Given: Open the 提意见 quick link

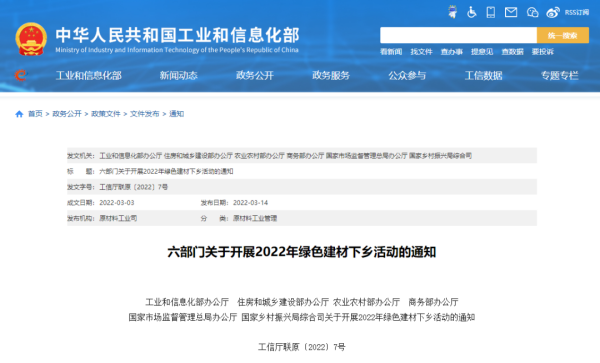Looking at the screenshot, I should [x=482, y=52].
